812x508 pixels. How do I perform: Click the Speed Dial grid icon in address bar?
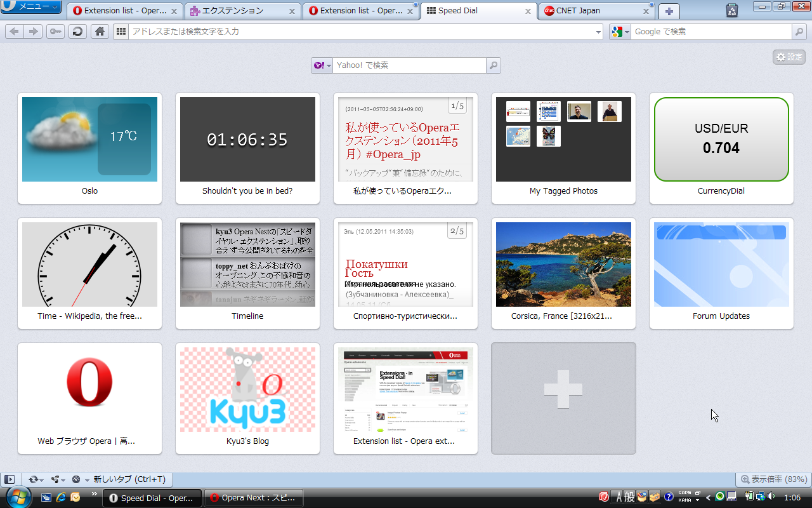click(121, 31)
